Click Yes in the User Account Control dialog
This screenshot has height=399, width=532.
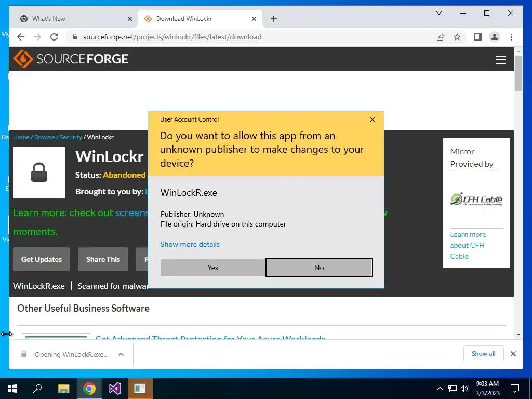tap(212, 268)
